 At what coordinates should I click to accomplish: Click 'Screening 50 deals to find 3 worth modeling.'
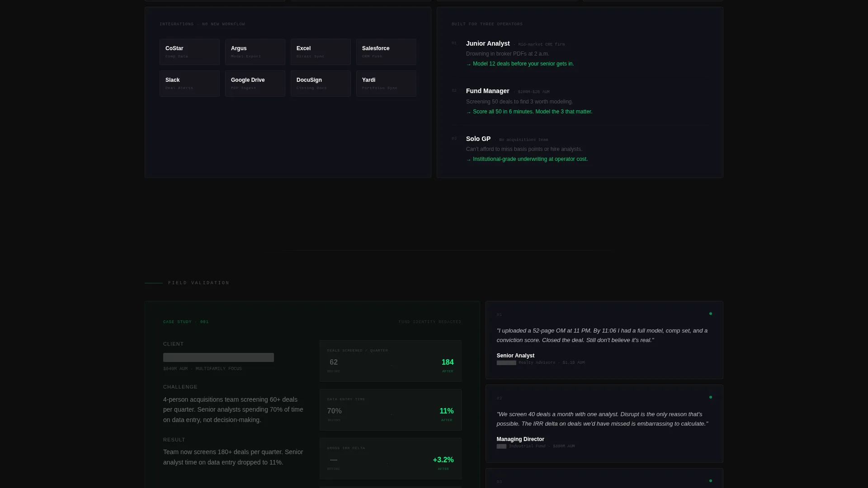point(519,102)
